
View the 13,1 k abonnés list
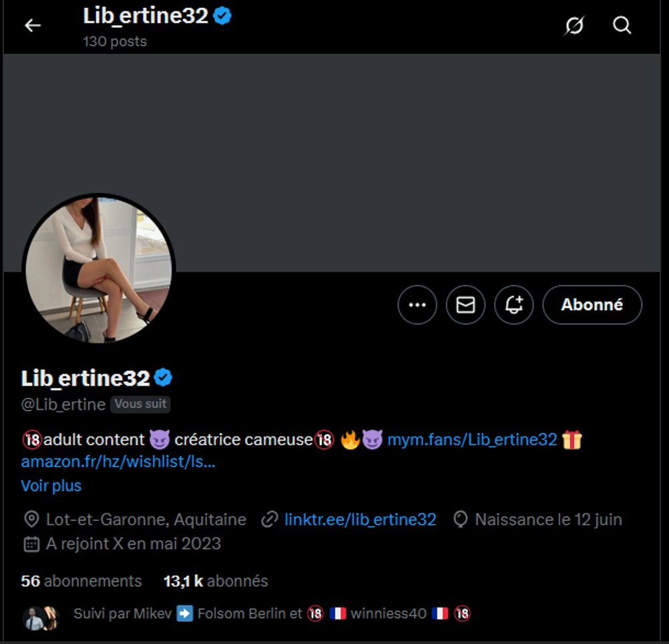[216, 581]
